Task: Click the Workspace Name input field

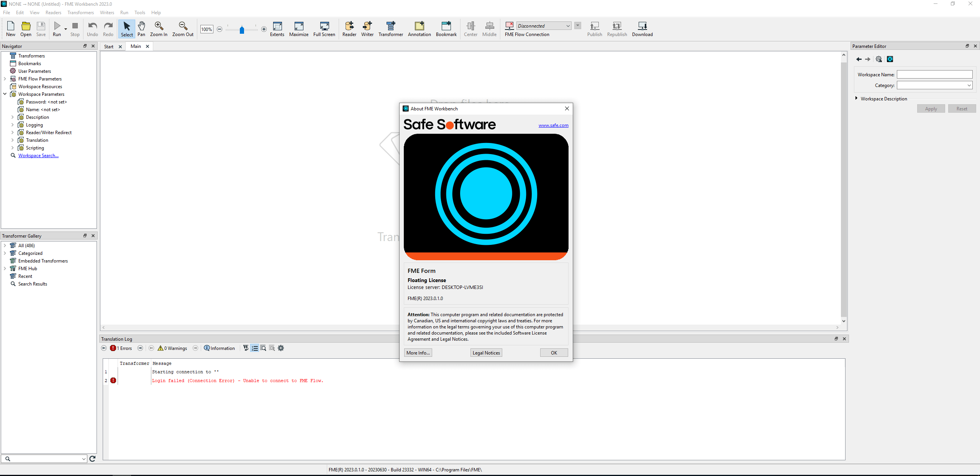Action: 934,74
